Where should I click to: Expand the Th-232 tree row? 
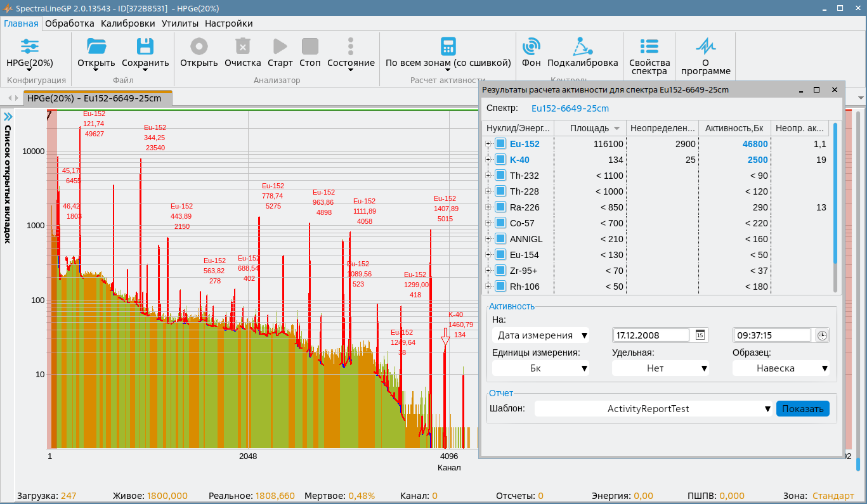pyautogui.click(x=488, y=176)
